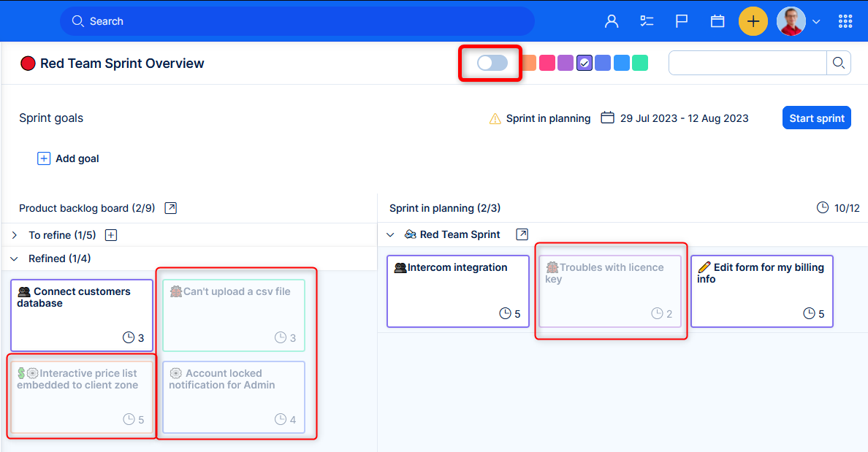Image resolution: width=868 pixels, height=452 pixels.
Task: Click the Start sprint button
Action: click(816, 118)
